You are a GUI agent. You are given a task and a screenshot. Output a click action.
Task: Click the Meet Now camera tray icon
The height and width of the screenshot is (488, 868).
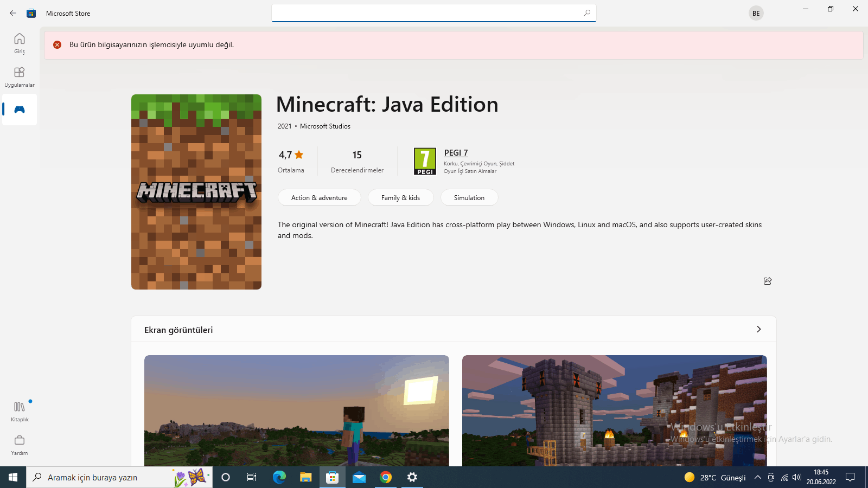[771, 477]
